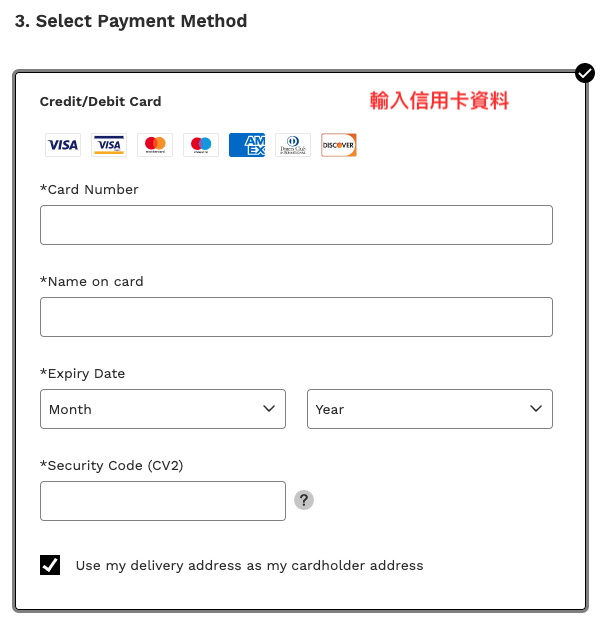Click the Discover card logo

[x=339, y=145]
